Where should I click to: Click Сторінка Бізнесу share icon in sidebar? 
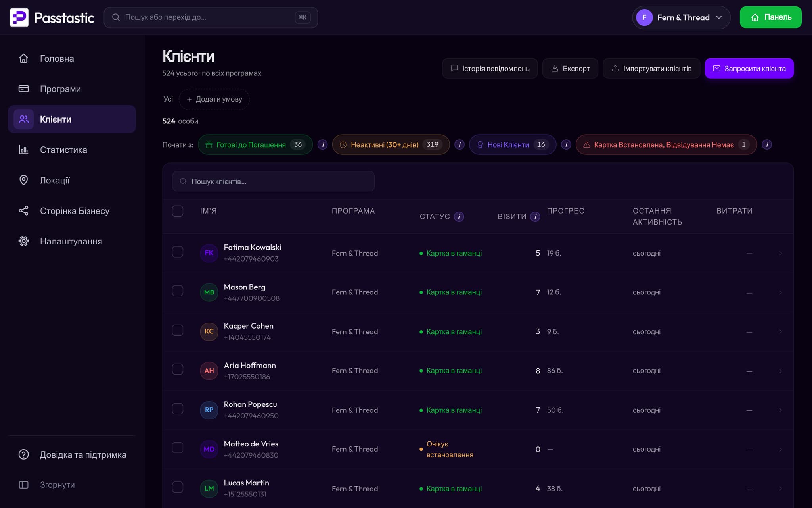[24, 211]
